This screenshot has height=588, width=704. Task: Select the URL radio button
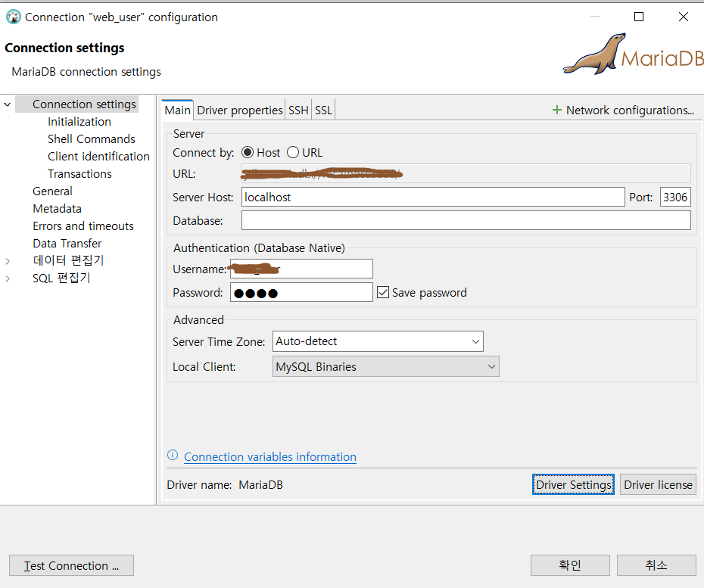[x=293, y=153]
